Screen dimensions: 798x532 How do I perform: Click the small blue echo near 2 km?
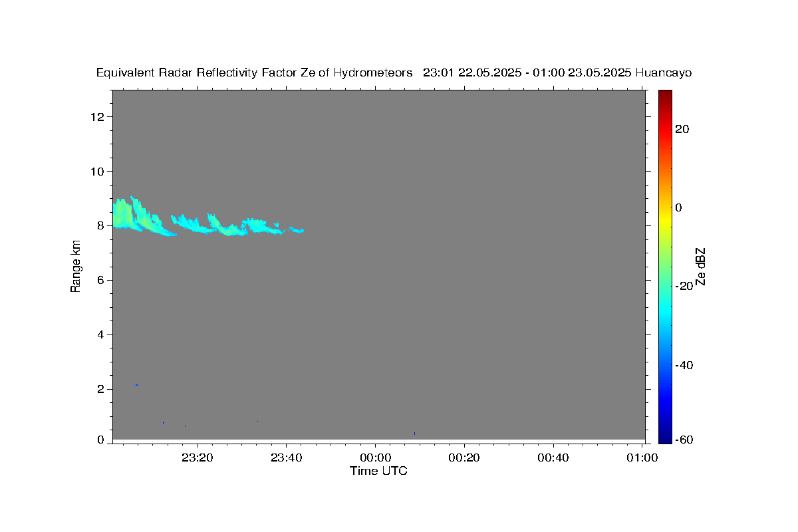point(137,385)
